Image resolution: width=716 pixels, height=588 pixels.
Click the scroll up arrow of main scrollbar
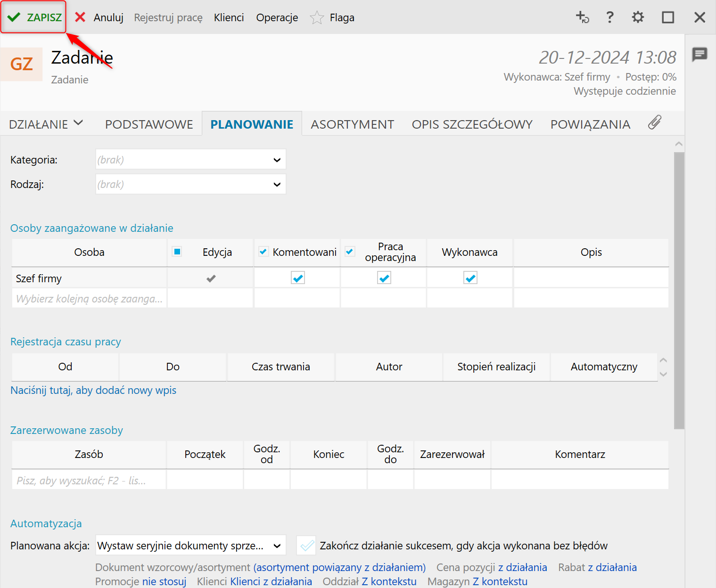pos(679,144)
